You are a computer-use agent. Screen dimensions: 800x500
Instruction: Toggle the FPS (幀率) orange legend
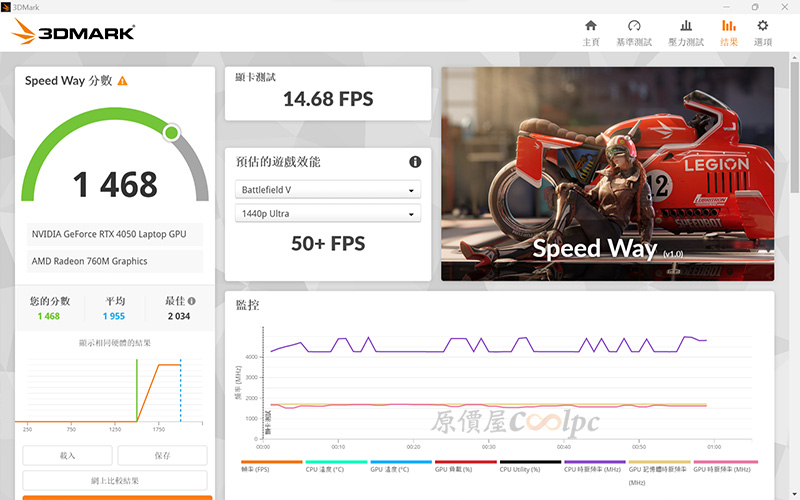271,466
